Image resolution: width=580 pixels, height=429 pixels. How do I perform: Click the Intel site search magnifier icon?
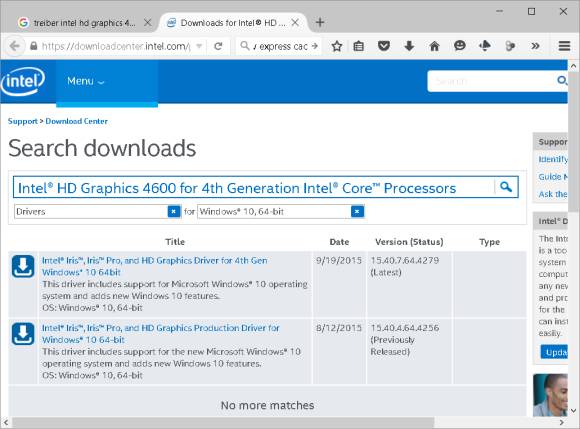[562, 80]
